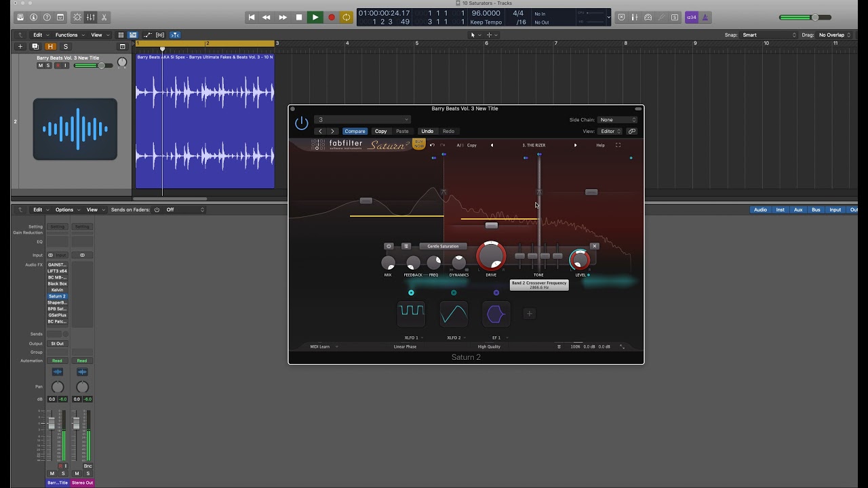Toggle Saturn full screen mode
This screenshot has height=488, width=868.
(618, 145)
